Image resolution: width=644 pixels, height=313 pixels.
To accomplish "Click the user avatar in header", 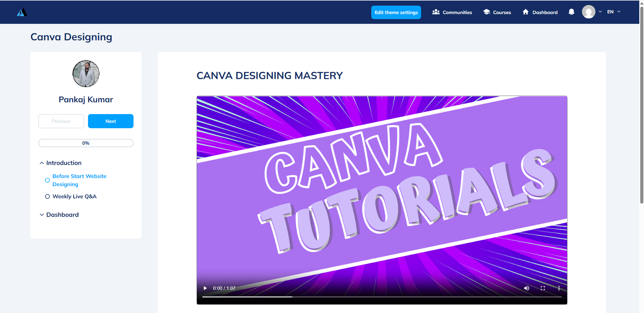I will [589, 12].
